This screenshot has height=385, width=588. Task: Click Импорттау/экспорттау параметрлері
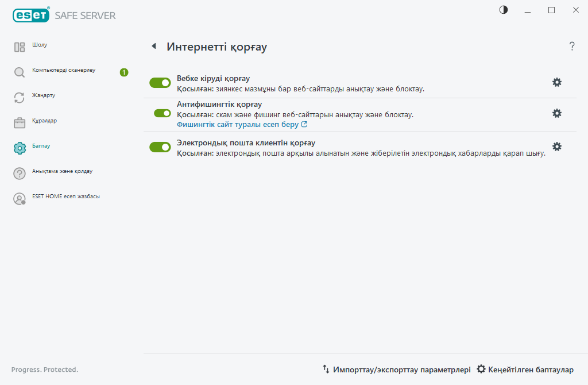(x=396, y=369)
